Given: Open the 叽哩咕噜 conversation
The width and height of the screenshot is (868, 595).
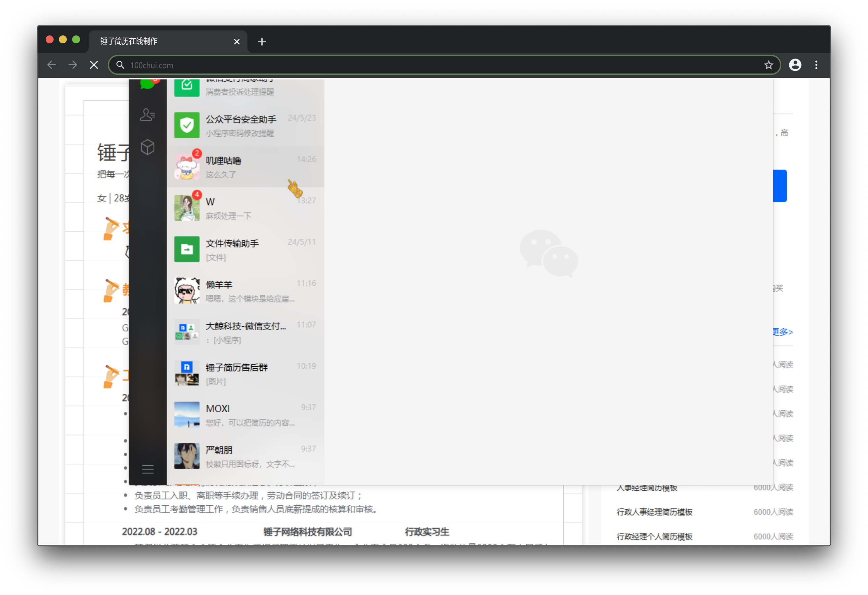Looking at the screenshot, I should tap(245, 167).
